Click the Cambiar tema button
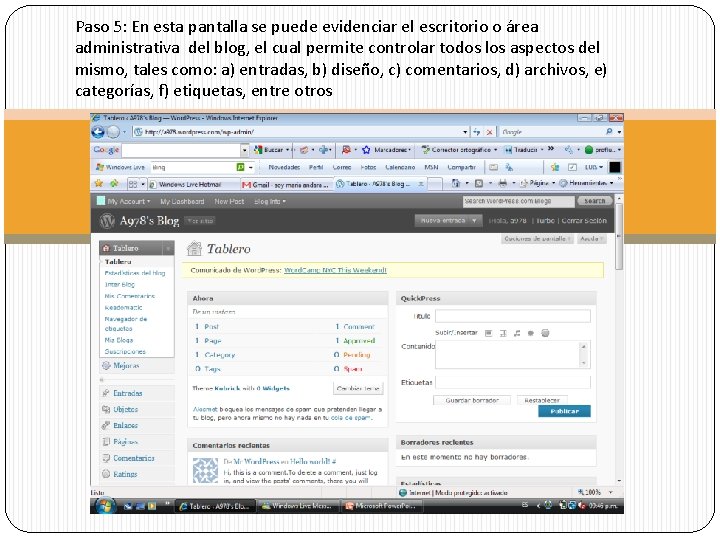This screenshot has height=540, width=720. click(x=358, y=388)
